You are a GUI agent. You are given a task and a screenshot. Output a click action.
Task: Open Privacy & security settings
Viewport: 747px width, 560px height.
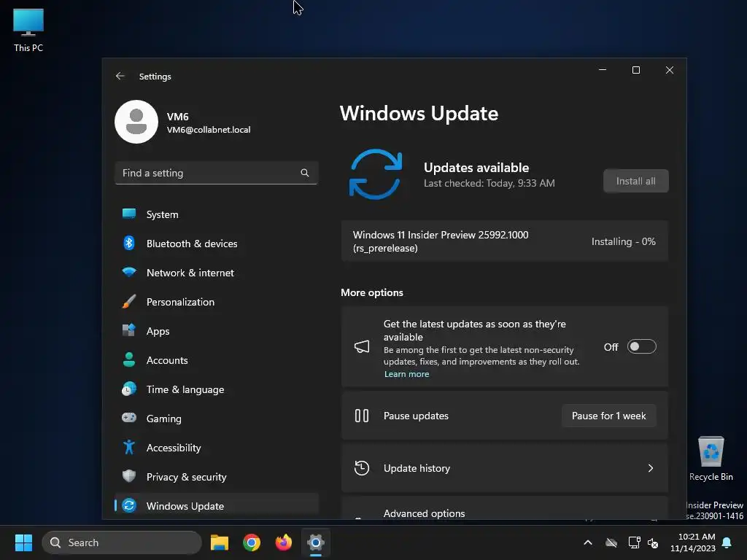216,477
